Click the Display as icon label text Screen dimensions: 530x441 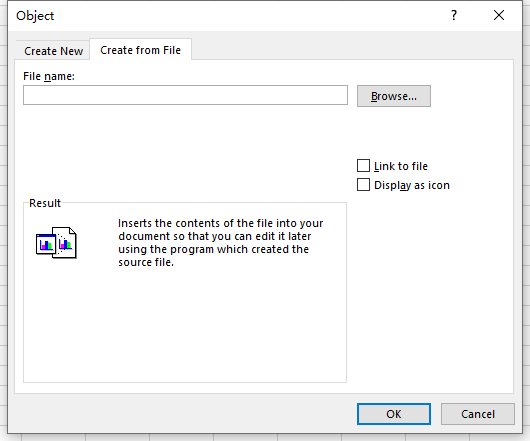(x=412, y=185)
